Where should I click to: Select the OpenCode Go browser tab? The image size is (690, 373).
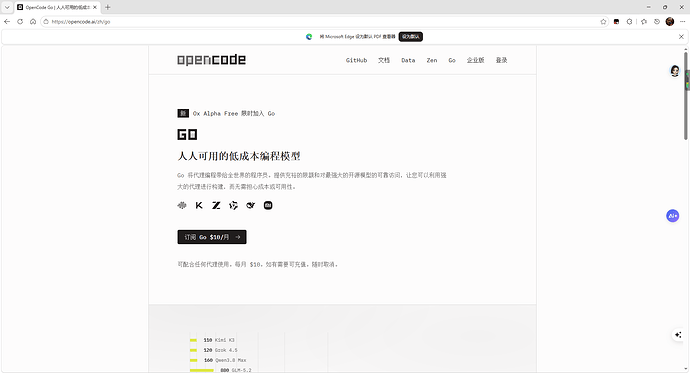pyautogui.click(x=57, y=7)
